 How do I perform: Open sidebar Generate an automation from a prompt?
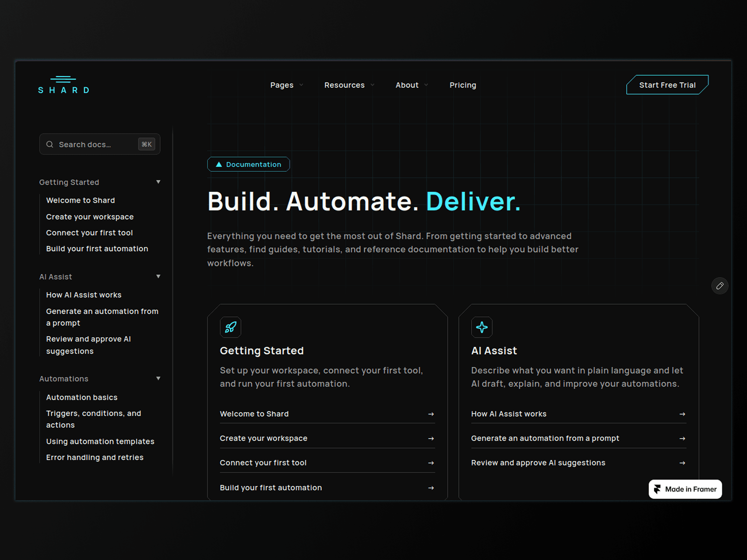pos(102,317)
